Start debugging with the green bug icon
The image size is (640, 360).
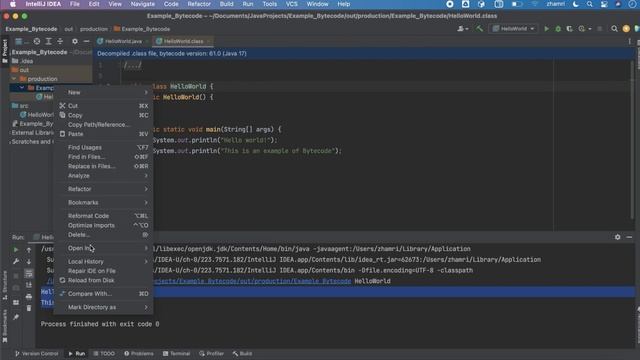(x=558, y=29)
